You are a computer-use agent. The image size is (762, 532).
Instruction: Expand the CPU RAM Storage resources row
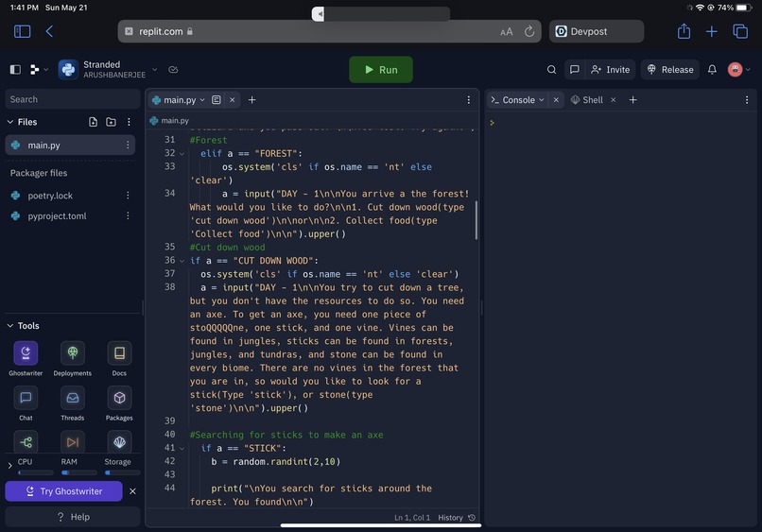[x=9, y=466]
